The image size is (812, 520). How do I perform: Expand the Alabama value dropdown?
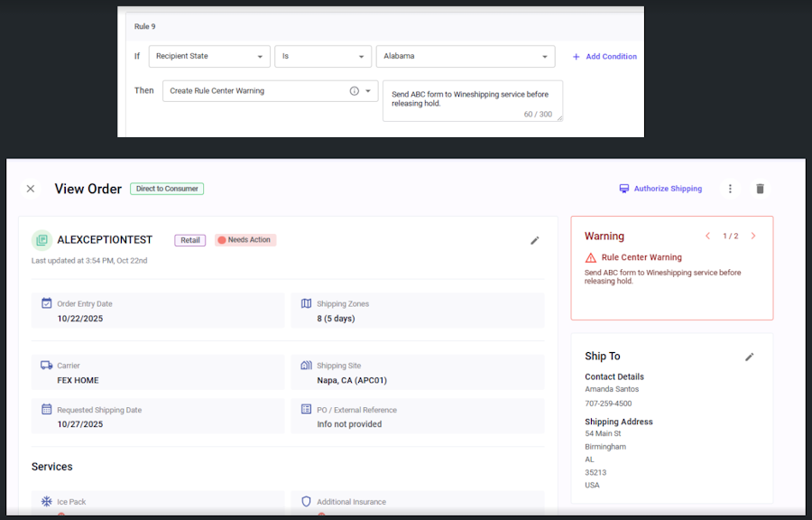click(x=466, y=56)
